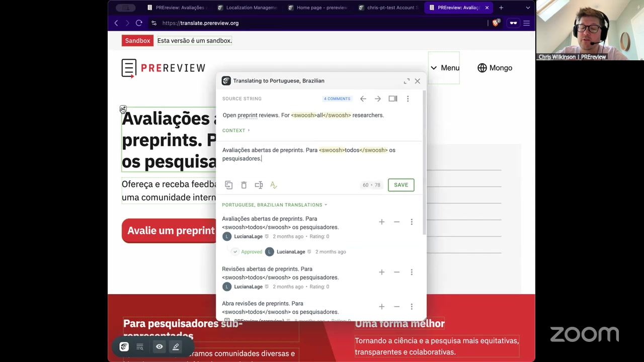
Task: Open string search in bottom toolbar
Action: (x=140, y=347)
